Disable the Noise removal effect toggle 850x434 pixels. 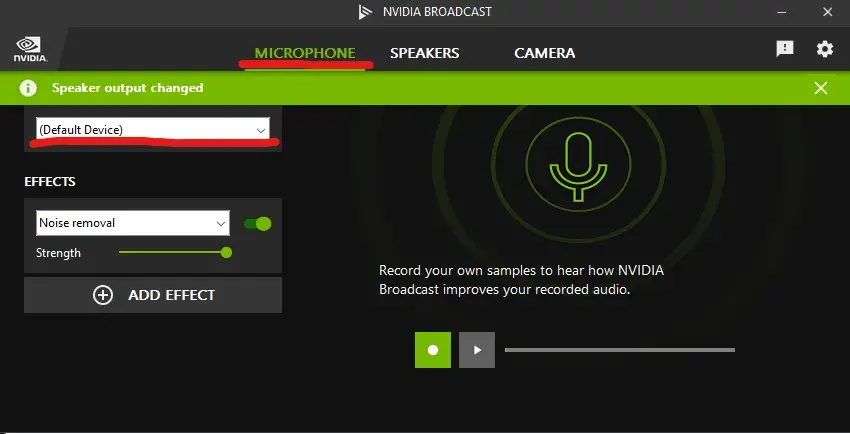coord(257,223)
